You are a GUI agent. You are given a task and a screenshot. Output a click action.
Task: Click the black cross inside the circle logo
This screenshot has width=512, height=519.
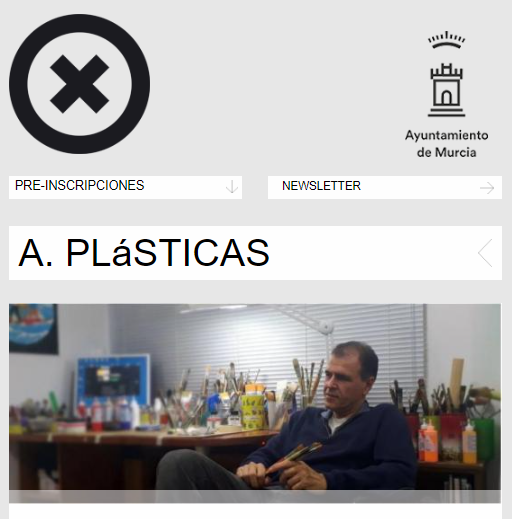coord(79,84)
